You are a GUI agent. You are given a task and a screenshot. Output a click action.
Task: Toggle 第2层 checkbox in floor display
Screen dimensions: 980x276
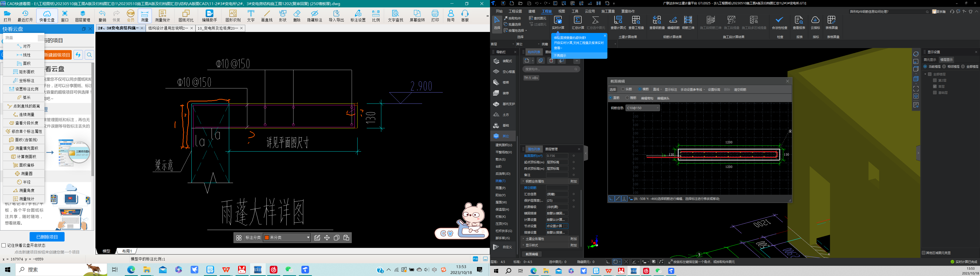[x=935, y=80]
